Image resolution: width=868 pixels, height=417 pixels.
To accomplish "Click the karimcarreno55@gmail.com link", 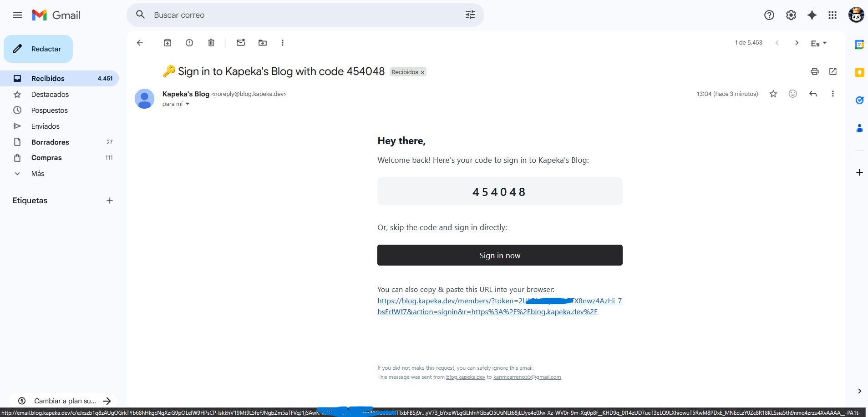I will point(527,377).
